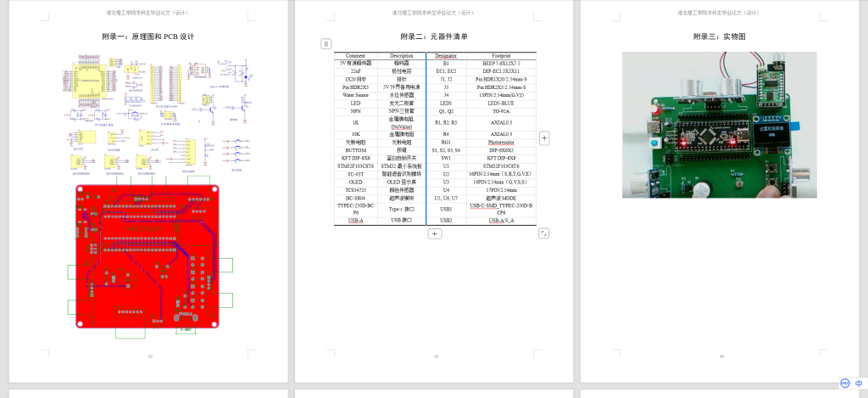Screen dimensions: 868x398
Task: Select the circuit board photo in appendix three
Action: pos(719,125)
